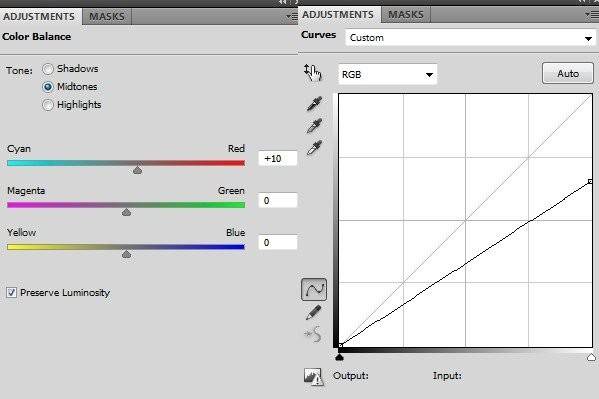The width and height of the screenshot is (599, 399).
Task: Click the Cyan-Red slider handle
Action: coord(138,170)
